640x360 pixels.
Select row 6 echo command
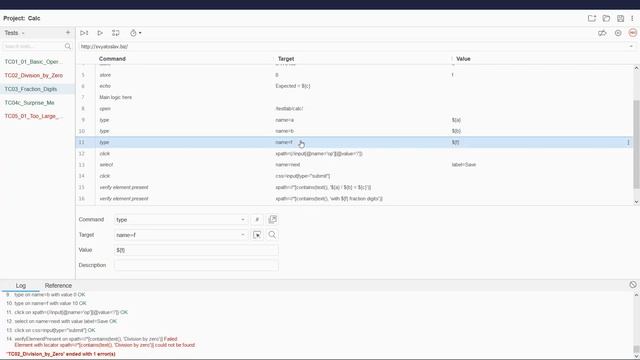[x=354, y=86]
